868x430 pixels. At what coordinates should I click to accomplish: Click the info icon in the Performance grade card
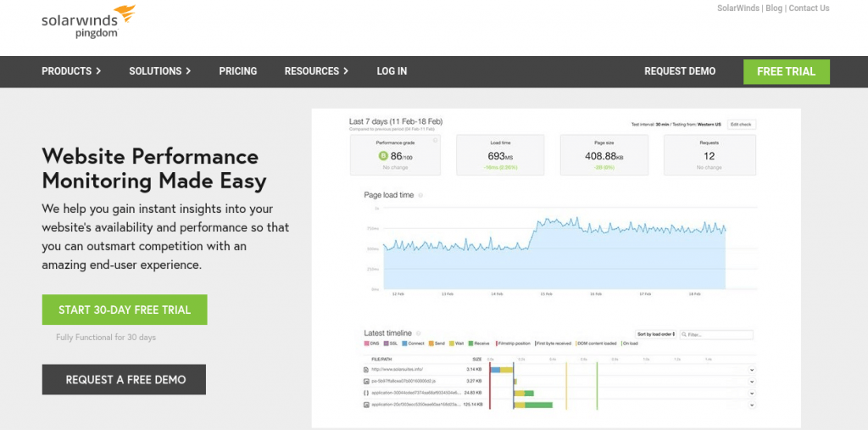pyautogui.click(x=435, y=141)
